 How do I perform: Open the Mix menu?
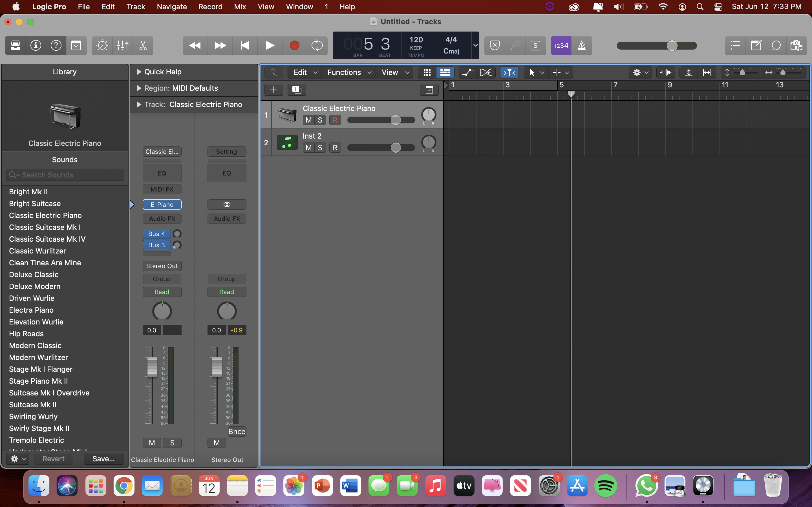tap(240, 7)
